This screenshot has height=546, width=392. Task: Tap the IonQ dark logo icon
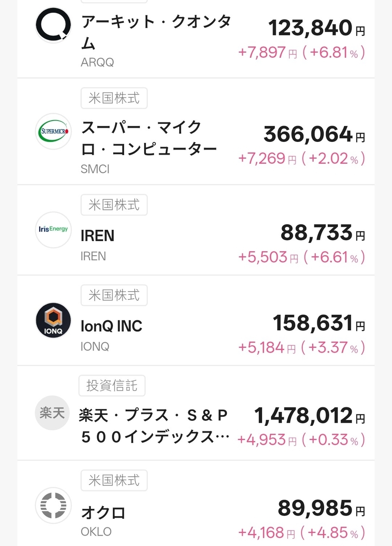pos(54,320)
